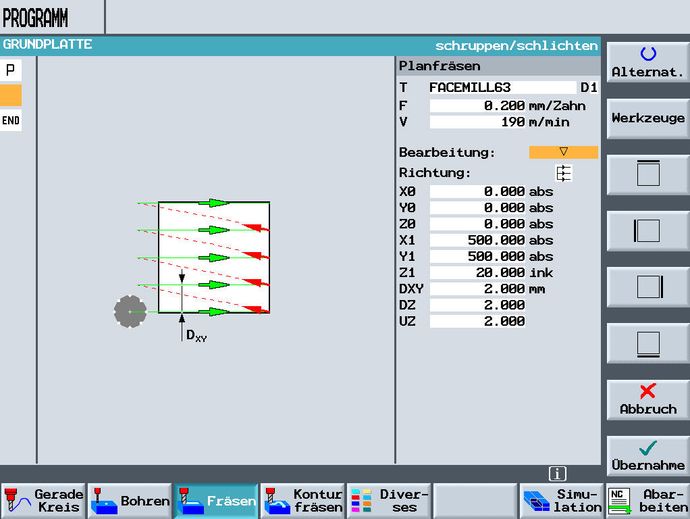690x519 pixels.
Task: Open the Konturfräsen menu
Action: pos(302,501)
